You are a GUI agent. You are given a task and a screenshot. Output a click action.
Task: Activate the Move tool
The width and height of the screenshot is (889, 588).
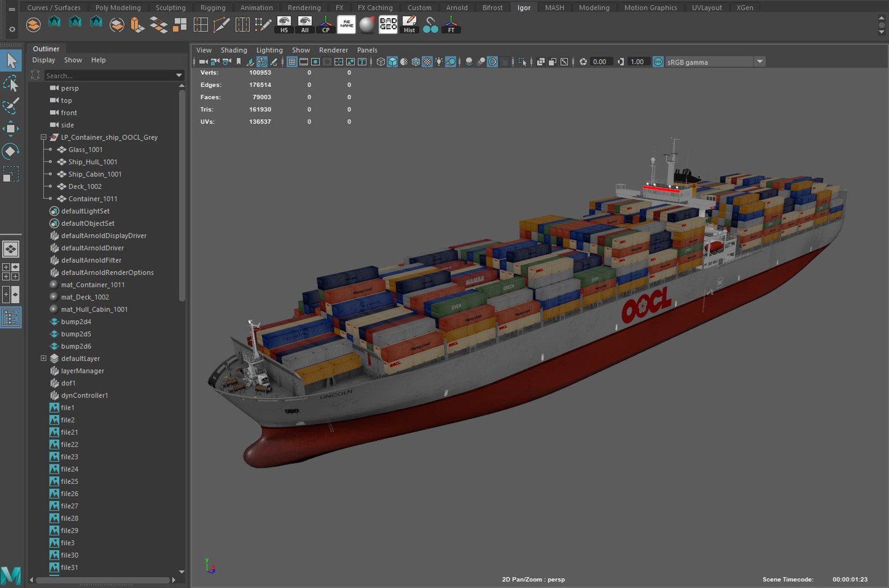[x=11, y=128]
